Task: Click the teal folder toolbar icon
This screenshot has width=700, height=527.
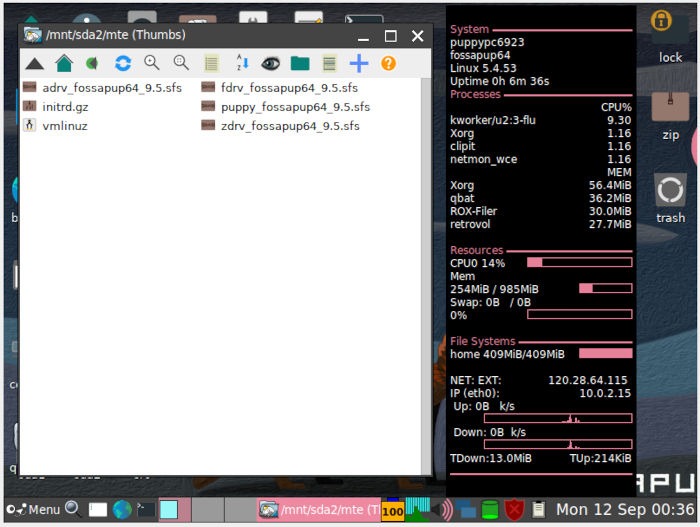Action: (x=300, y=63)
